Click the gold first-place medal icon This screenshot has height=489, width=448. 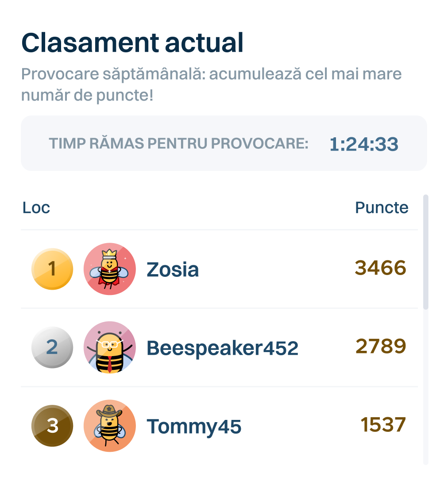(x=52, y=269)
